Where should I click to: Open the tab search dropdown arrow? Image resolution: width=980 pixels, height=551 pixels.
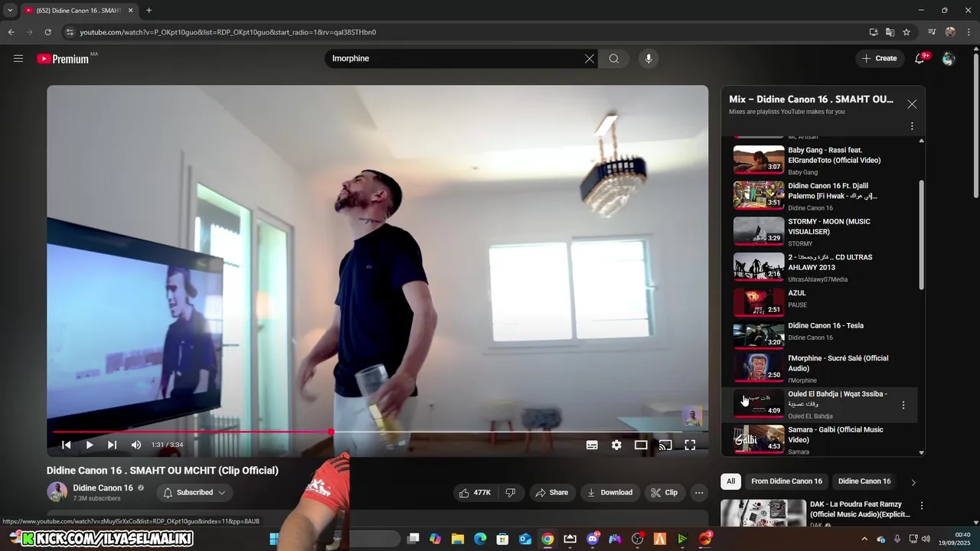point(10,11)
